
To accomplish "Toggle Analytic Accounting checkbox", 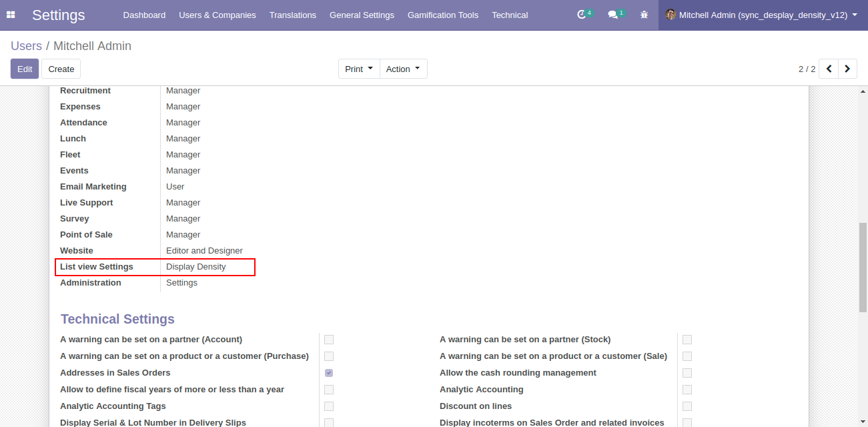I will [x=687, y=390].
